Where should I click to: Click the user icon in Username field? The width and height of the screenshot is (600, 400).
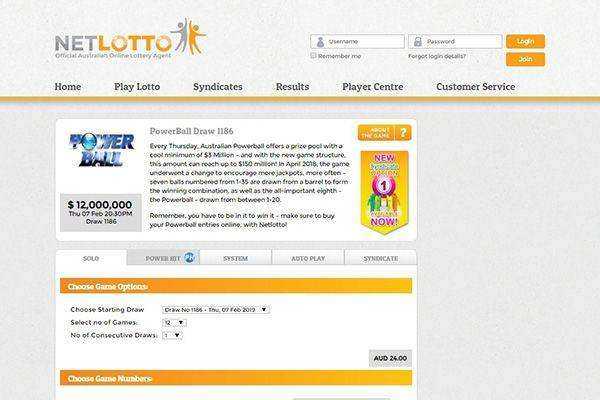click(x=321, y=42)
